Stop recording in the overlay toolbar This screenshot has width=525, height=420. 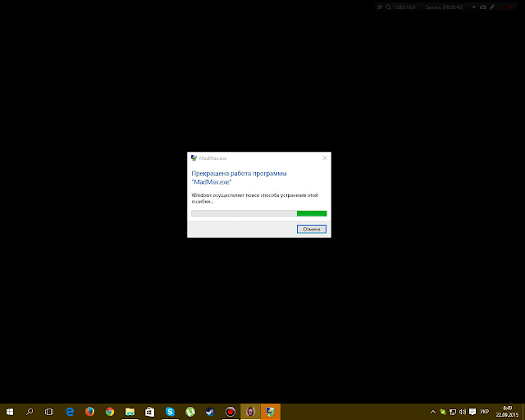coord(511,7)
